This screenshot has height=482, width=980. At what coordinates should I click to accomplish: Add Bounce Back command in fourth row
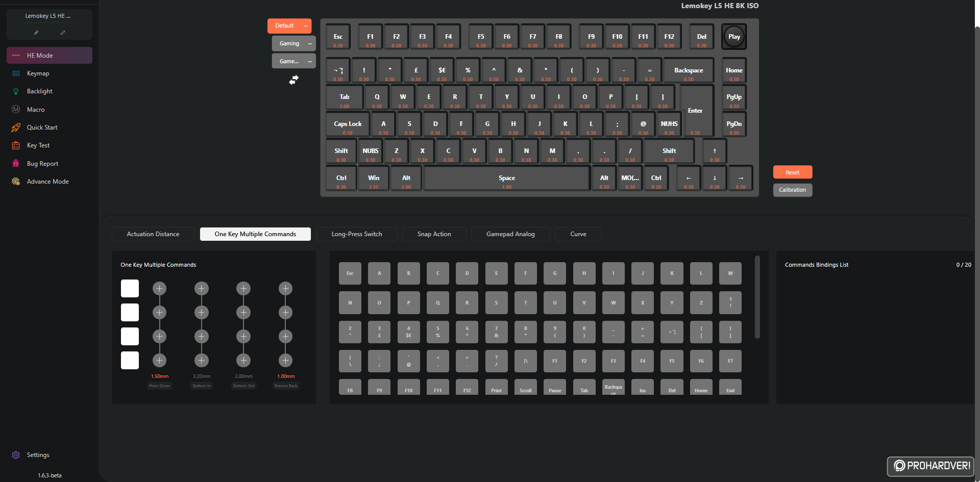pyautogui.click(x=285, y=360)
